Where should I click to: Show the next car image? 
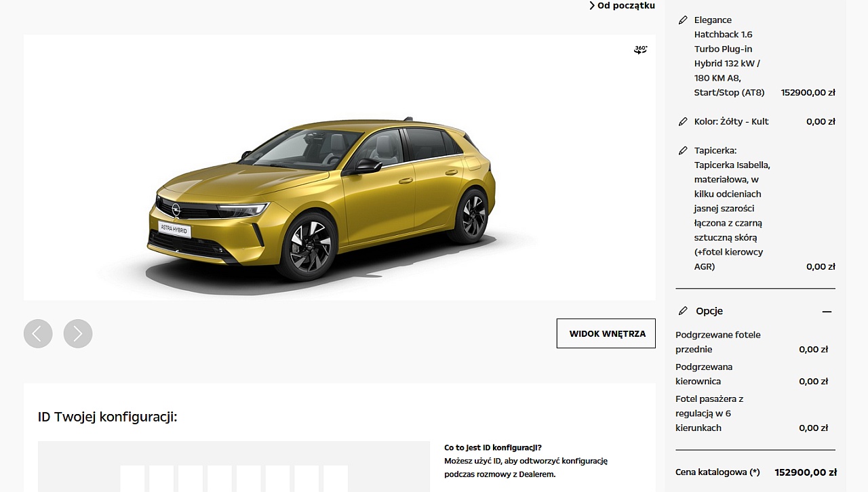click(x=78, y=333)
